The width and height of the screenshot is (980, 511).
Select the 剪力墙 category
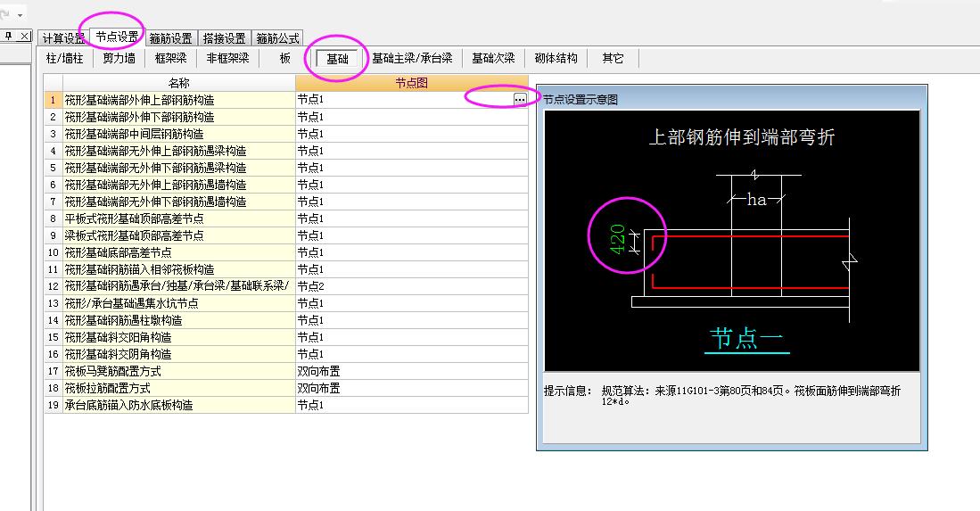pyautogui.click(x=119, y=58)
